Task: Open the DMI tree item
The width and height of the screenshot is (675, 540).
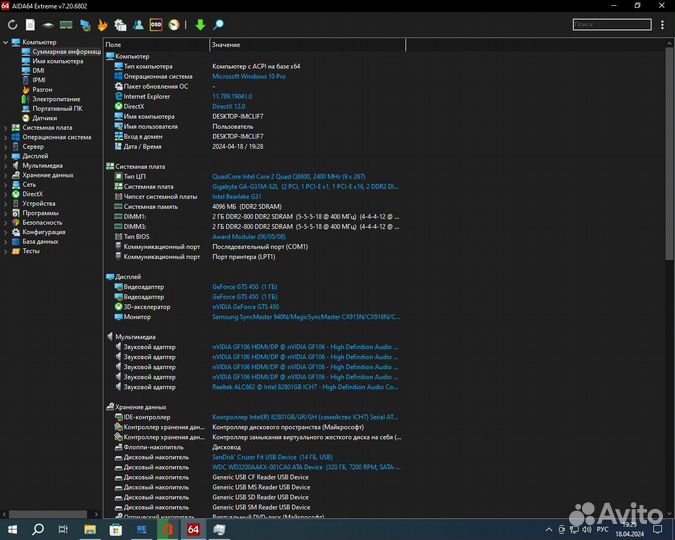Action: coord(33,71)
